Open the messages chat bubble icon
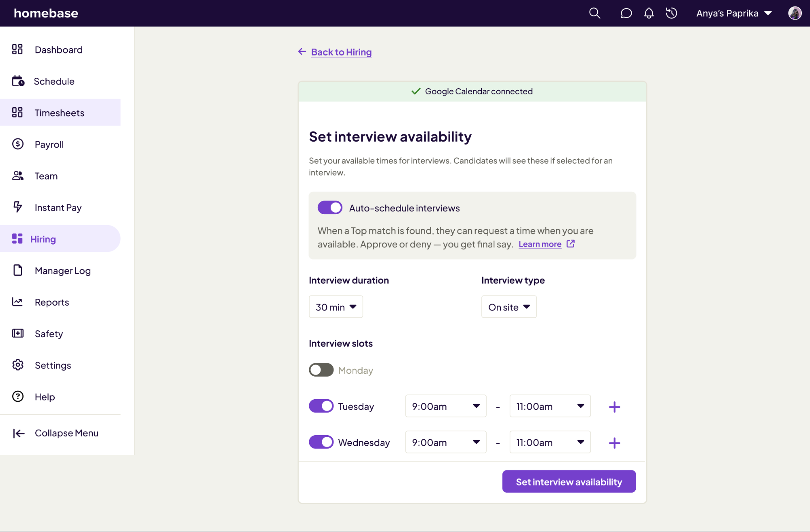Viewport: 810px width, 532px height. pyautogui.click(x=626, y=13)
